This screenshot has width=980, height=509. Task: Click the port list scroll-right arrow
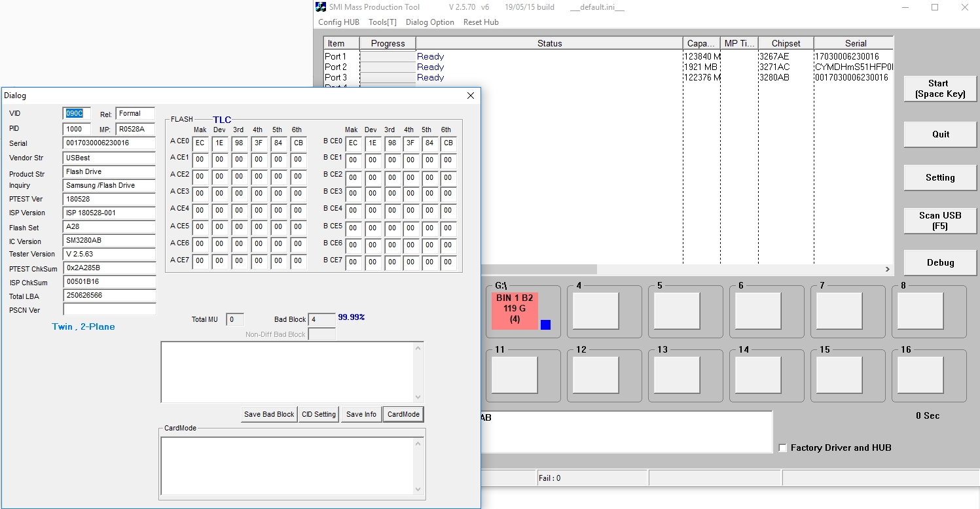(888, 269)
